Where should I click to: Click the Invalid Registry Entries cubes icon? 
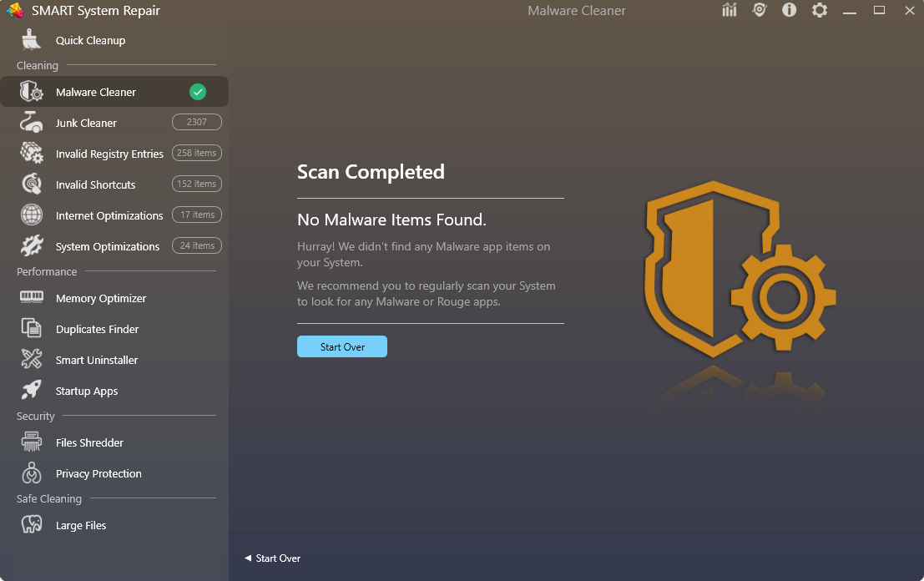point(31,154)
